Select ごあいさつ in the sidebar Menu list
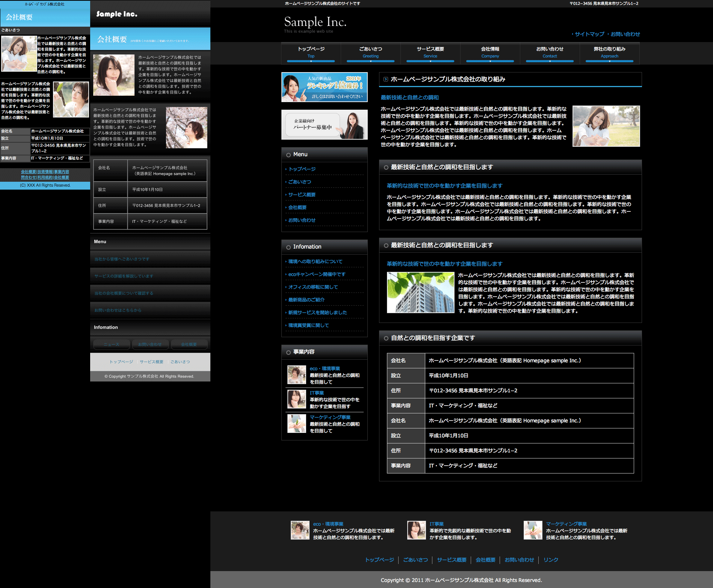This screenshot has height=588, width=713. [x=299, y=182]
